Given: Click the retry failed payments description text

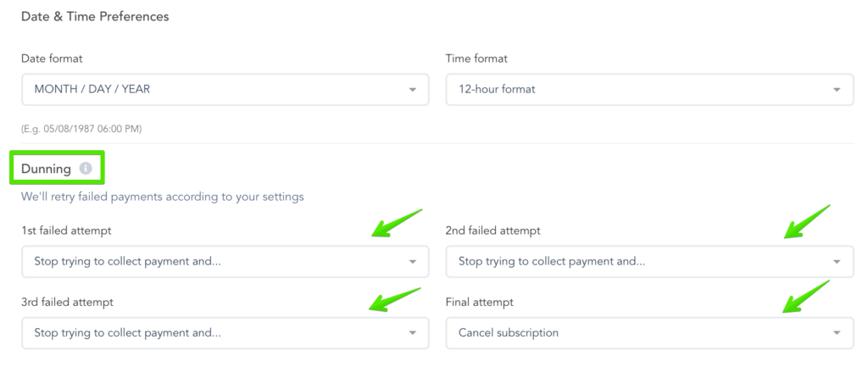Looking at the screenshot, I should 162,197.
